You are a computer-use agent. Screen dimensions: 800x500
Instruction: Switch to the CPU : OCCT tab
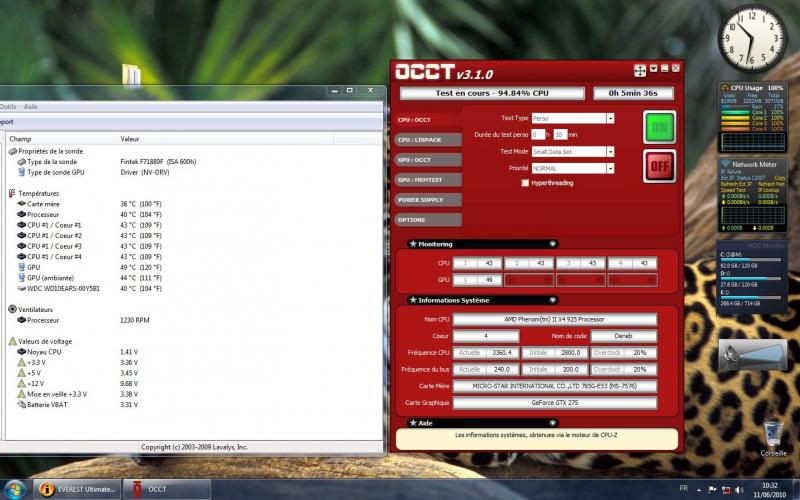tap(428, 119)
